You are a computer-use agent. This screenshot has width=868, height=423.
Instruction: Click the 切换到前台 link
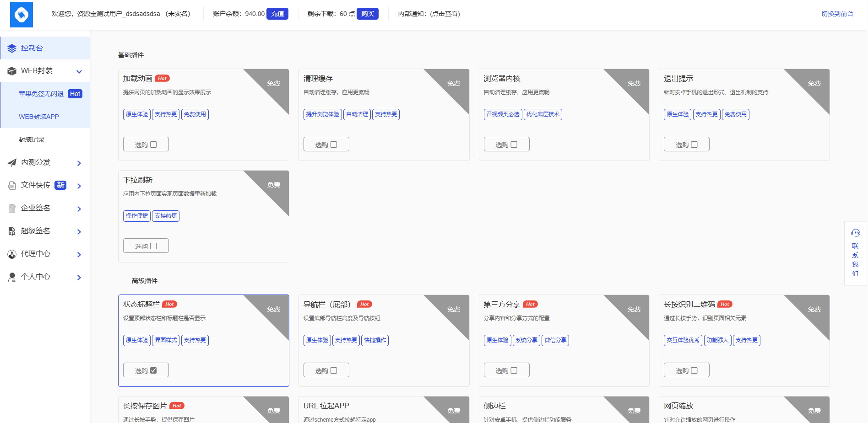(x=837, y=14)
